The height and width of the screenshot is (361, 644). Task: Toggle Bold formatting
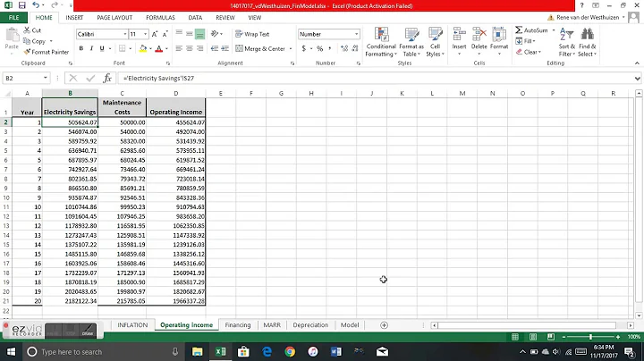[x=80, y=48]
